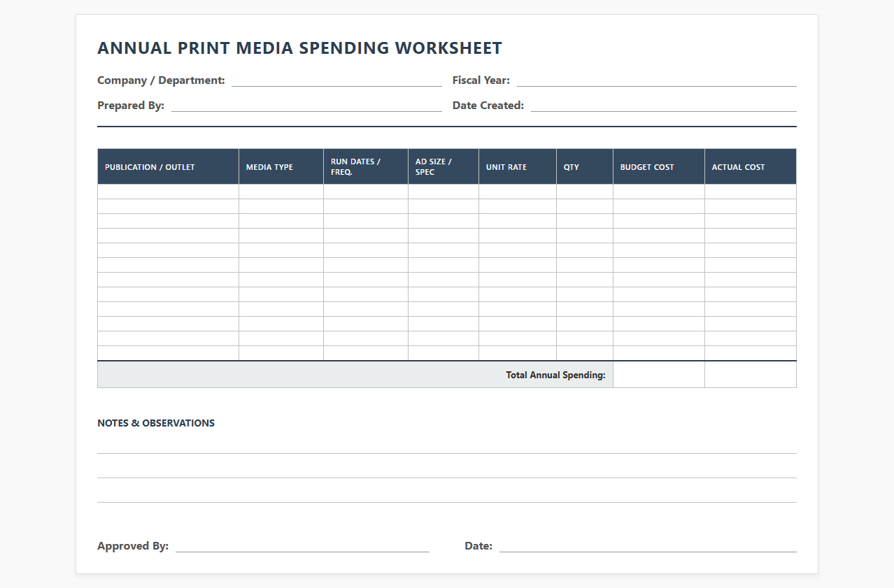Select the Budget Cost column header
Screen dimensions: 894x588
tap(659, 166)
